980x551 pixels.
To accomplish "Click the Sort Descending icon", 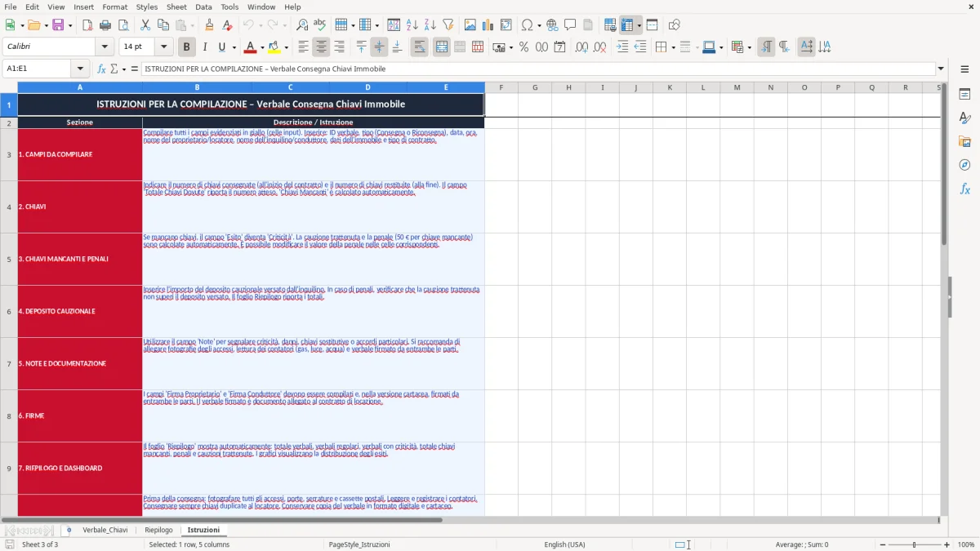I will [x=430, y=25].
